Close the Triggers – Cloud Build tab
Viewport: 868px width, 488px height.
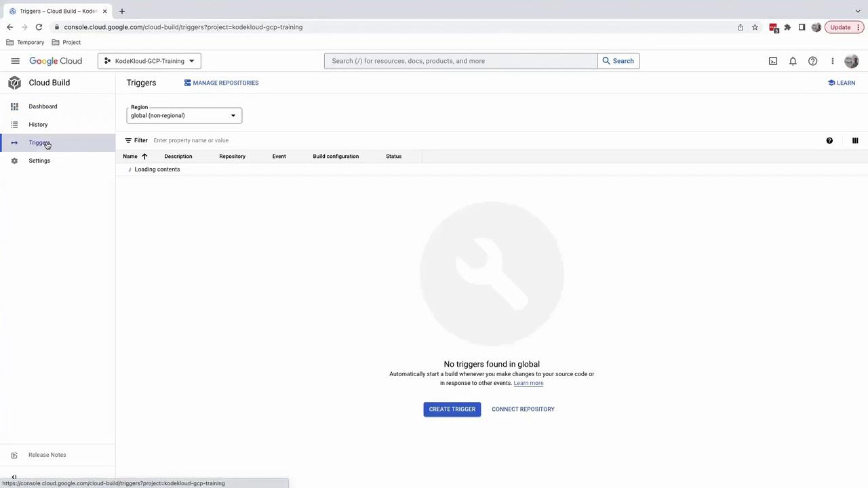[x=104, y=11]
